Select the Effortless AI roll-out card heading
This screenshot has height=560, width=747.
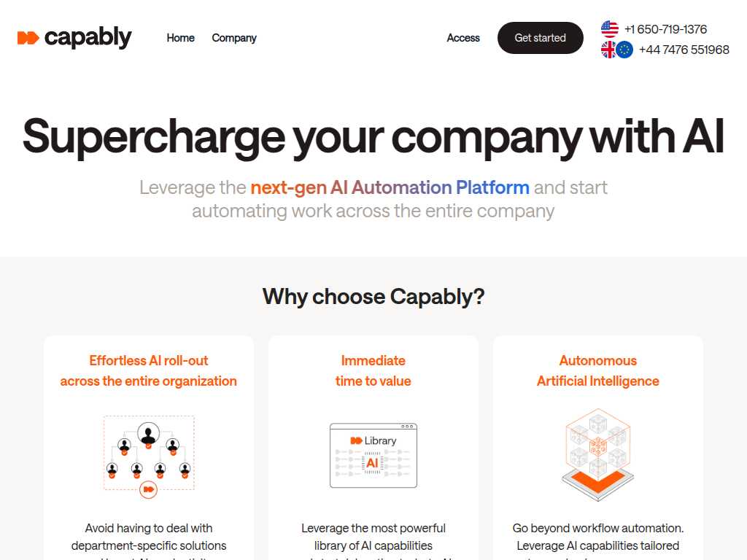click(149, 370)
